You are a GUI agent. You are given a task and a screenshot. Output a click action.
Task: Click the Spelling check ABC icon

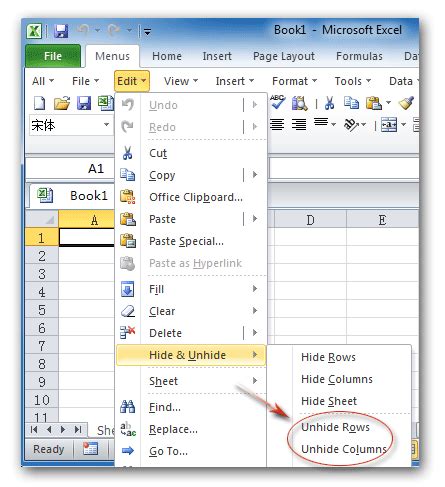[x=277, y=103]
